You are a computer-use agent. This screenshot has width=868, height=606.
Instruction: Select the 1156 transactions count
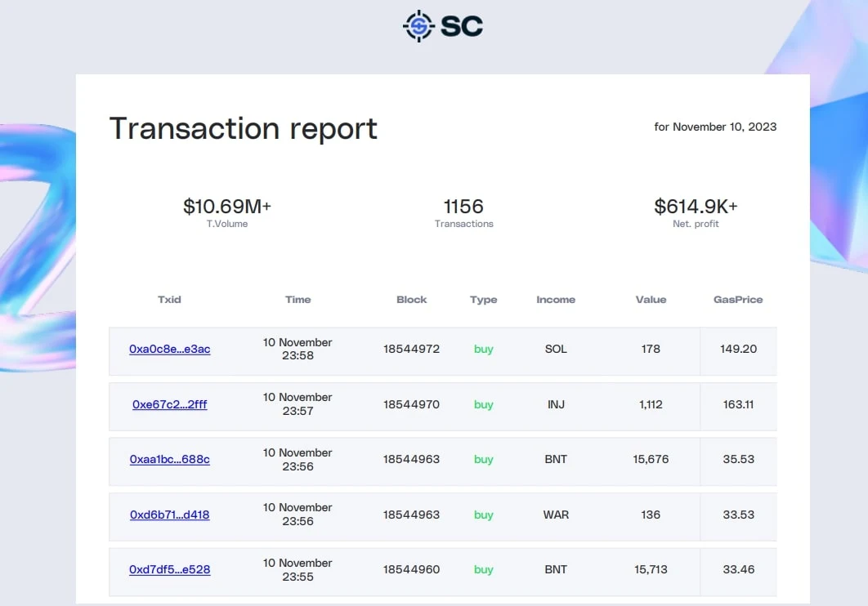pos(464,207)
